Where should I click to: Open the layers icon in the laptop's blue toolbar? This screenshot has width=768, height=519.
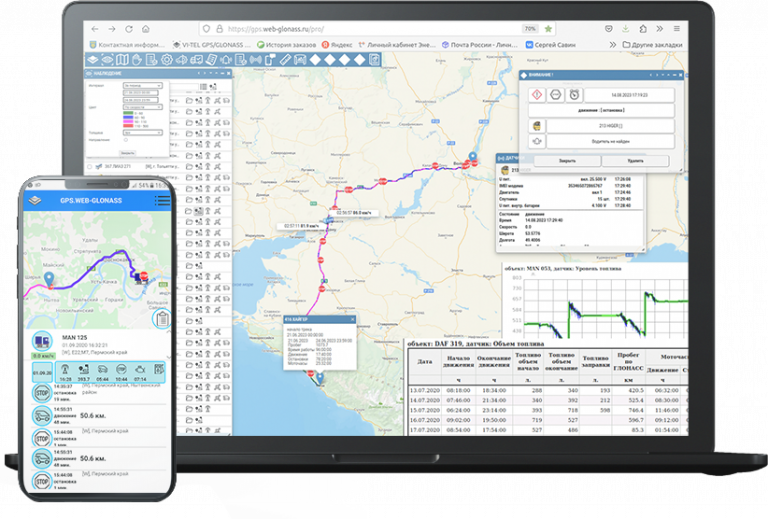(x=92, y=60)
